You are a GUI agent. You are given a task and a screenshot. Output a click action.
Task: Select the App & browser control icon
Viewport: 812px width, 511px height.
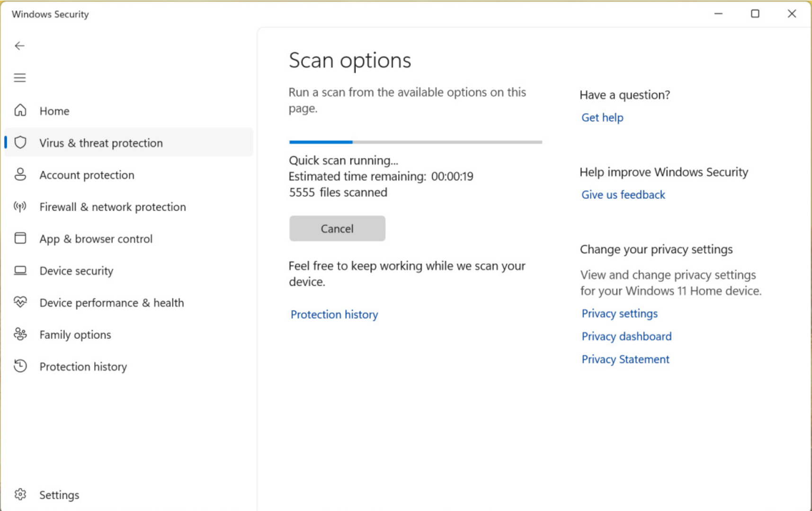tap(20, 238)
